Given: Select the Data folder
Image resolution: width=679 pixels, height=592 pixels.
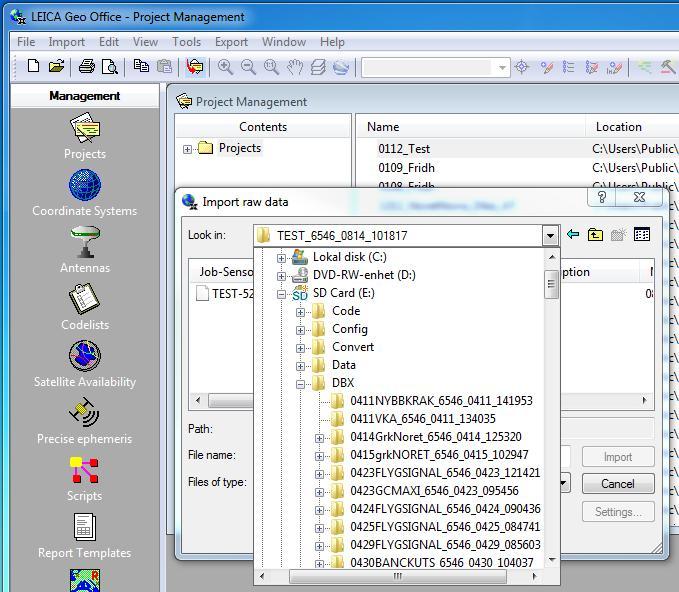Looking at the screenshot, I should click(344, 365).
